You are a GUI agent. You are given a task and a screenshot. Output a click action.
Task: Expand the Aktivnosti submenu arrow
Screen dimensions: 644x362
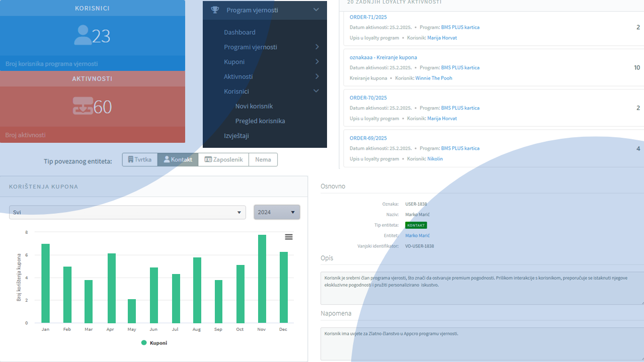click(317, 76)
